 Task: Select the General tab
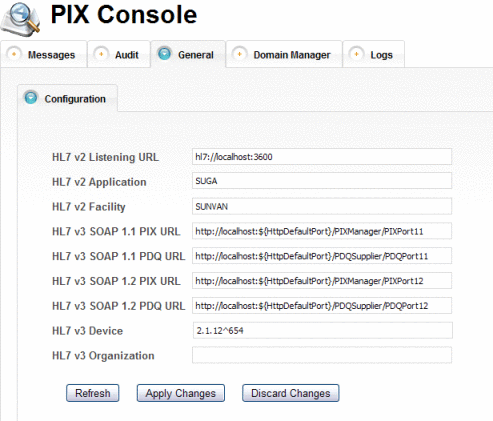click(x=188, y=54)
